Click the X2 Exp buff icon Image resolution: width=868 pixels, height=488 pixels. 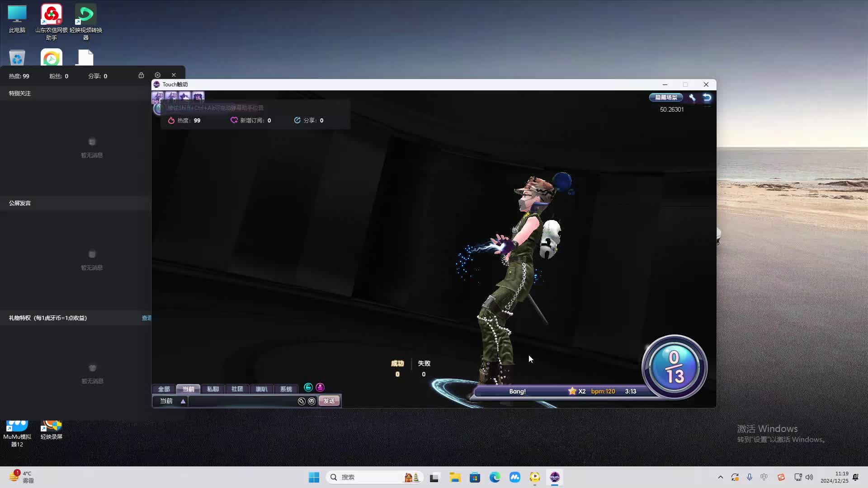tap(158, 97)
